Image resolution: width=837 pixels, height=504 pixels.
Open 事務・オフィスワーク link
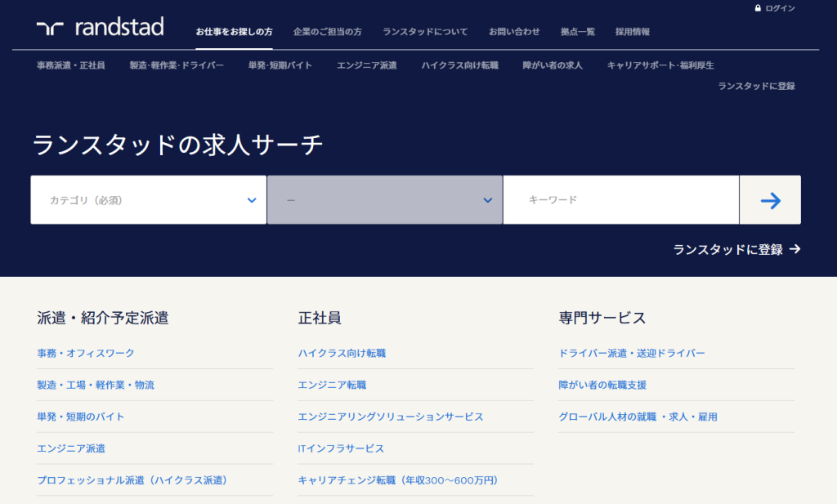(x=85, y=353)
